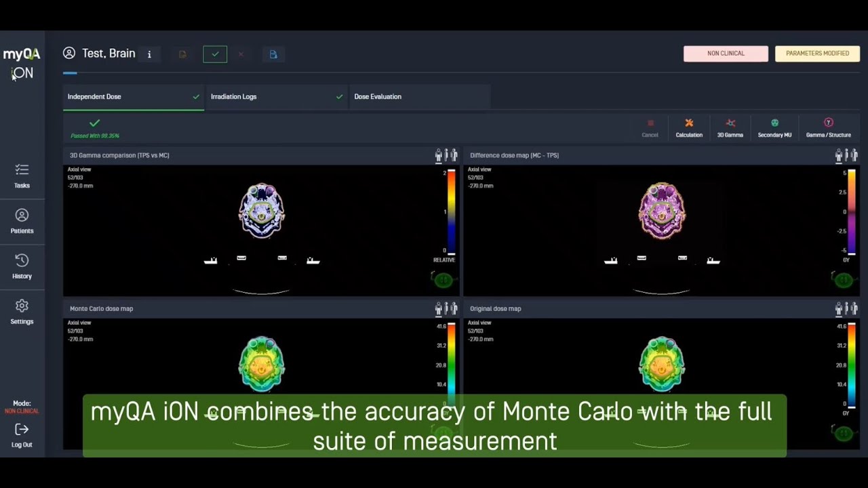Viewport: 868px width, 488px height.
Task: Click the Original dose map color scale
Action: point(852,365)
